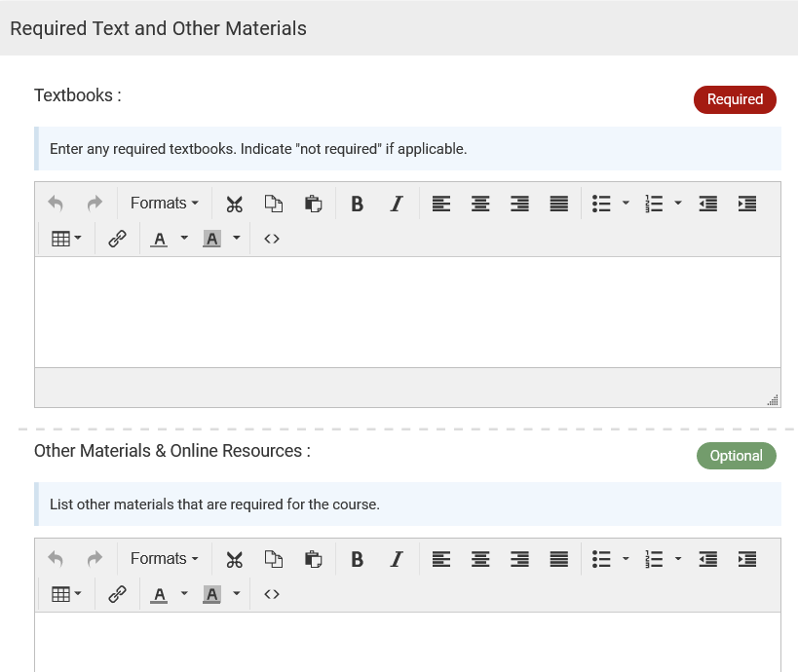Toggle bold in Other Materials editor
The image size is (798, 672).
coord(358,559)
